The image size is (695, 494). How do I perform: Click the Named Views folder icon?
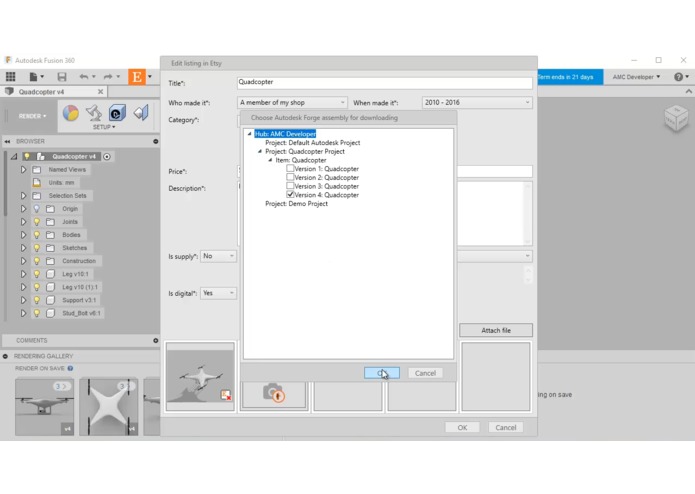point(37,170)
